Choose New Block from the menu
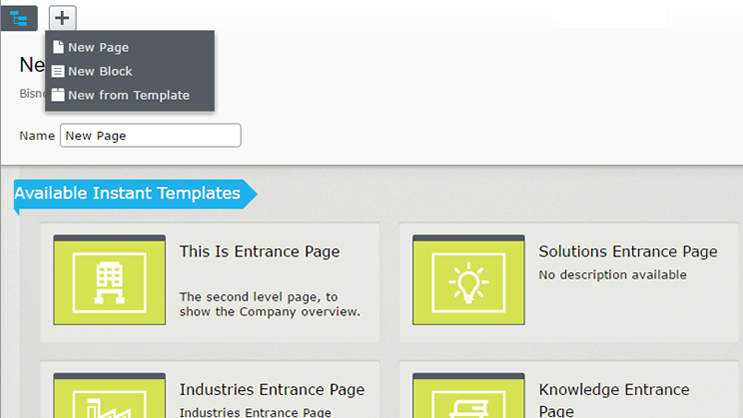 coord(129,71)
